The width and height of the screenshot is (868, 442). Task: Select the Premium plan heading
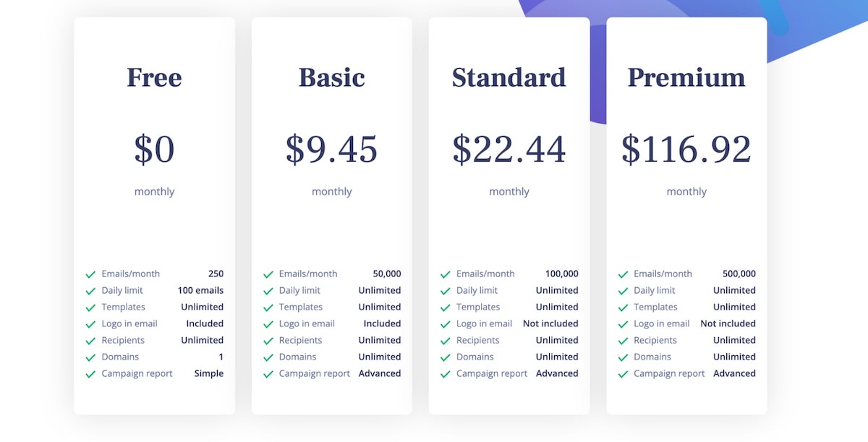686,77
